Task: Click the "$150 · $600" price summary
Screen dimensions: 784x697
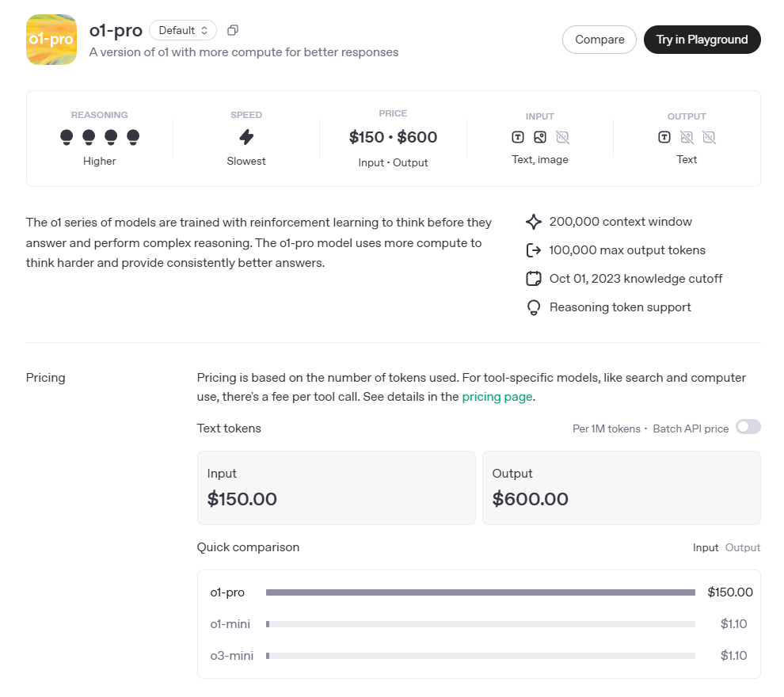Action: (x=393, y=137)
